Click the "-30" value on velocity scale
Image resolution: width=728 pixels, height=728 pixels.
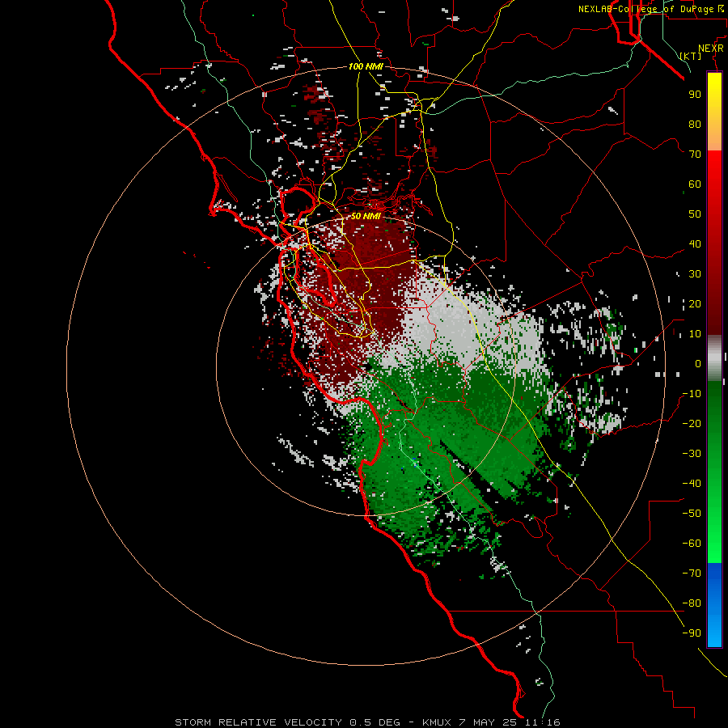coord(692,454)
